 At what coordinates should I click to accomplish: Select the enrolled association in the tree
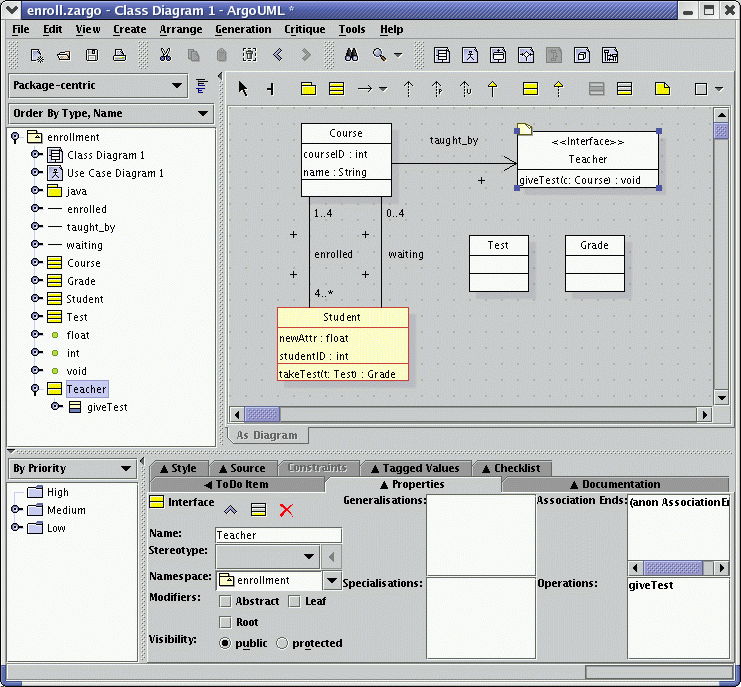click(x=86, y=209)
